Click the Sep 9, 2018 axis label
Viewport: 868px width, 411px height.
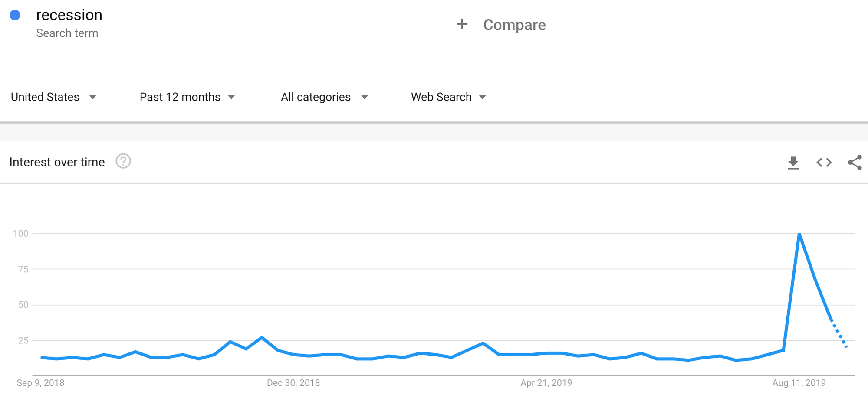[40, 383]
